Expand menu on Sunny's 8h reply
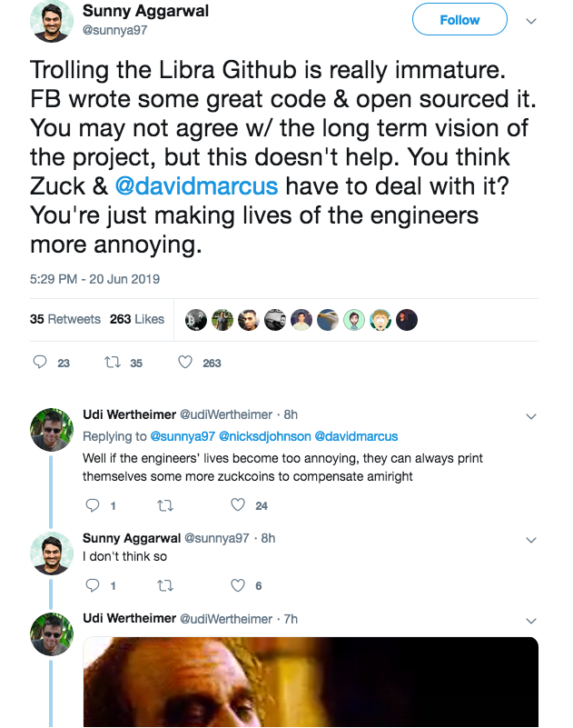This screenshot has height=728, width=573. [x=532, y=539]
